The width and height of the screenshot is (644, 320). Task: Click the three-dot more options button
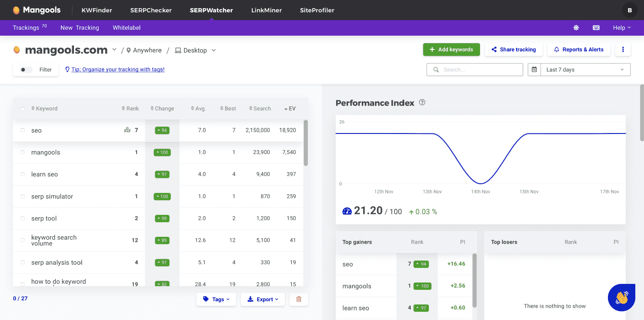coord(623,49)
